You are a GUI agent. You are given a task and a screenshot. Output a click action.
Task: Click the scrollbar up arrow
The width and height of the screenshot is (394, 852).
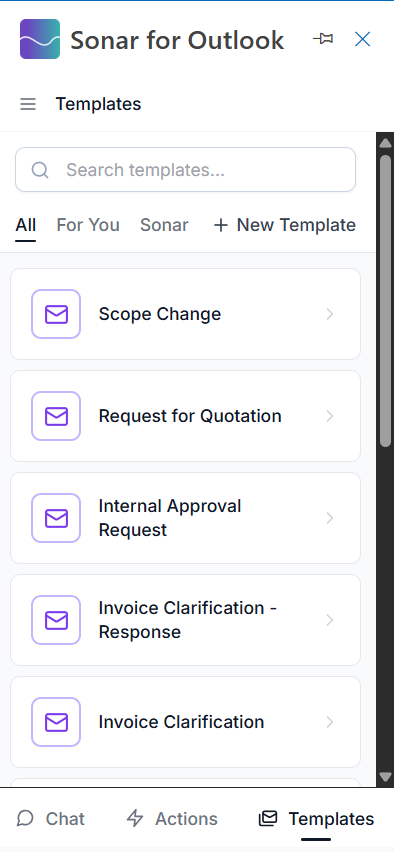point(385,143)
